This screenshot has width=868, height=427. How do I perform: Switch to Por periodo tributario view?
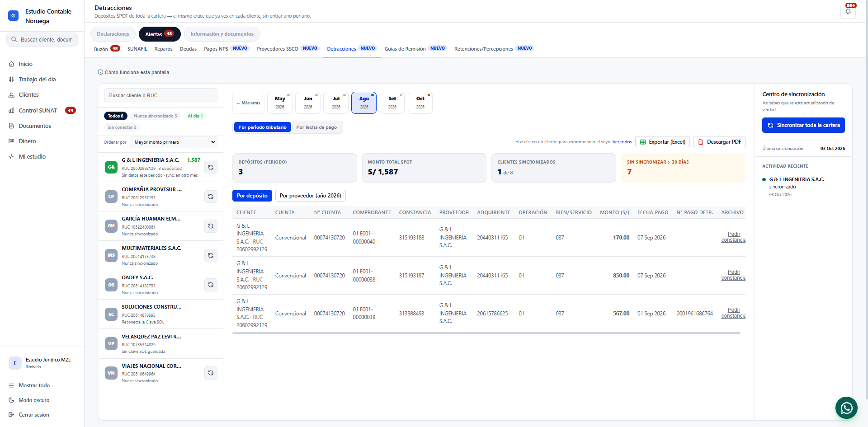[x=262, y=127]
